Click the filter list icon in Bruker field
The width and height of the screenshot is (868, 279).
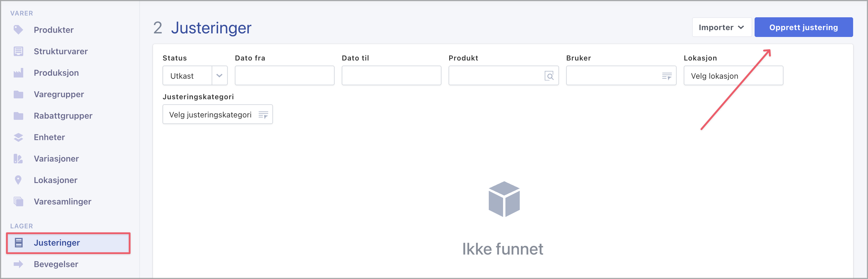pos(666,76)
